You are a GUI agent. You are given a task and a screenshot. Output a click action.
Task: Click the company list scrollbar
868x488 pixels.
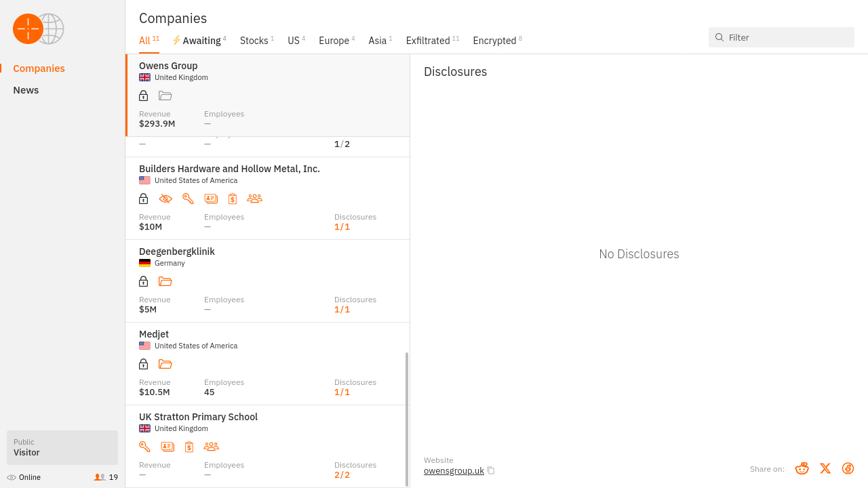407,419
